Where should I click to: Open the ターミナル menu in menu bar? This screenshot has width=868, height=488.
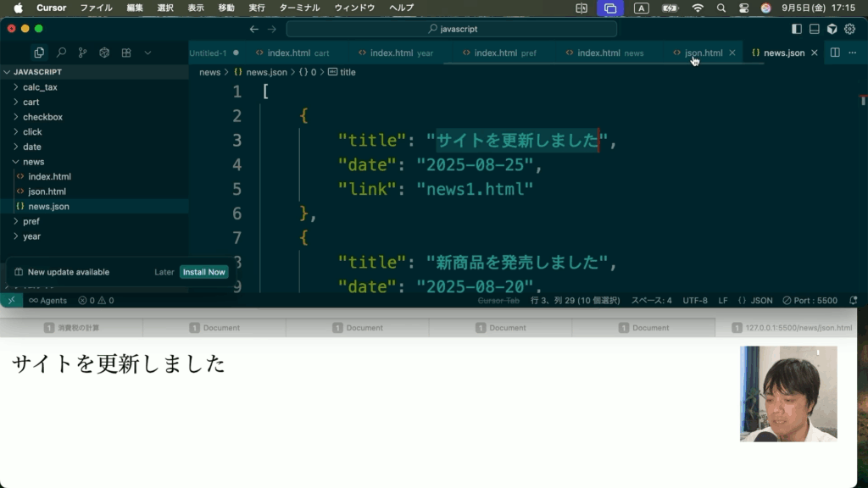pyautogui.click(x=299, y=8)
